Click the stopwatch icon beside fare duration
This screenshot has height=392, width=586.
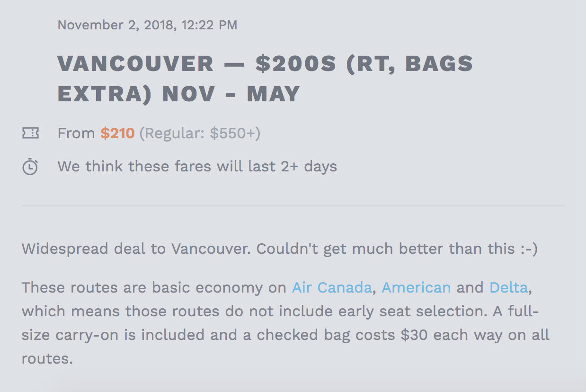point(30,167)
